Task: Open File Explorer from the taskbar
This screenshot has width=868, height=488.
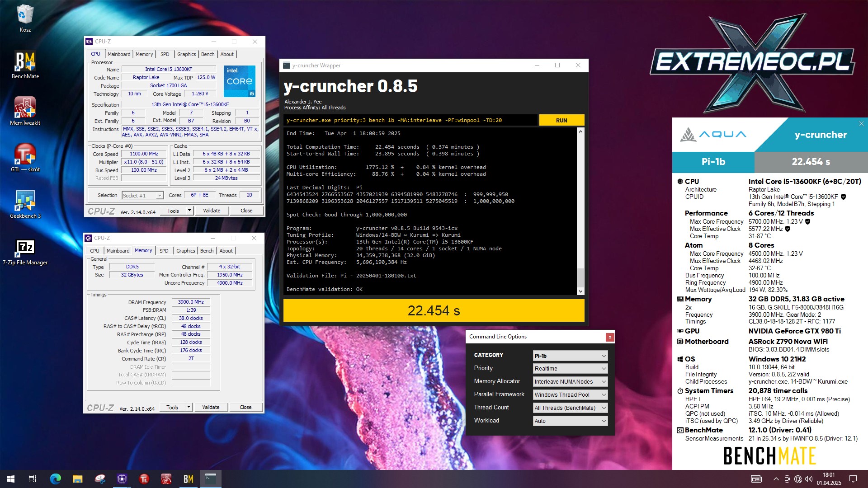Action: coord(77,479)
